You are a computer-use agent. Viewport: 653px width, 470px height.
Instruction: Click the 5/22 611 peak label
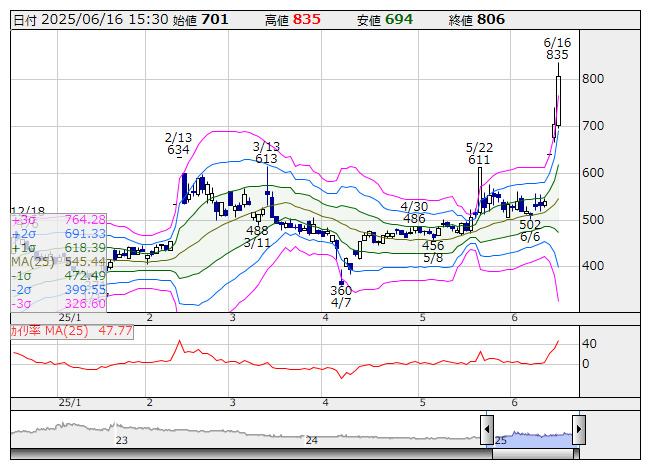tap(479, 154)
